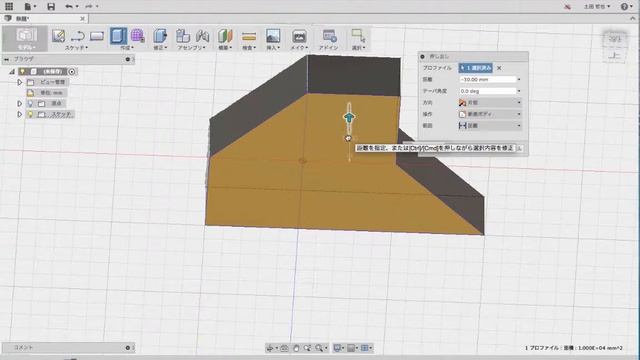This screenshot has width=640, height=360.
Task: Open the direction dropdown in extrude dialog
Action: pos(490,102)
